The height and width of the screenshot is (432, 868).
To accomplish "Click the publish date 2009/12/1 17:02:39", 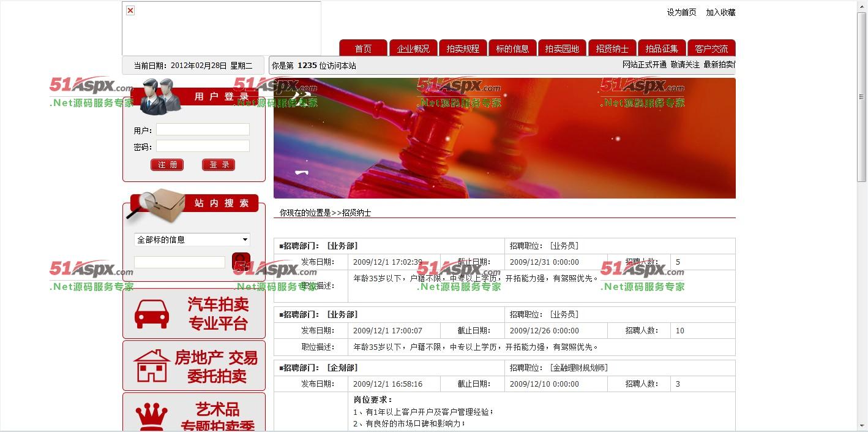I will (x=387, y=262).
